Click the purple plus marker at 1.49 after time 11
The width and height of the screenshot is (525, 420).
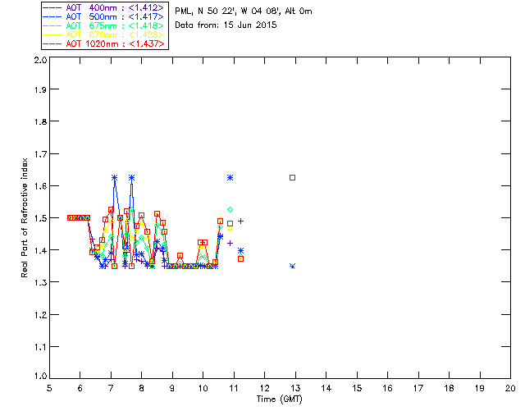pos(240,221)
